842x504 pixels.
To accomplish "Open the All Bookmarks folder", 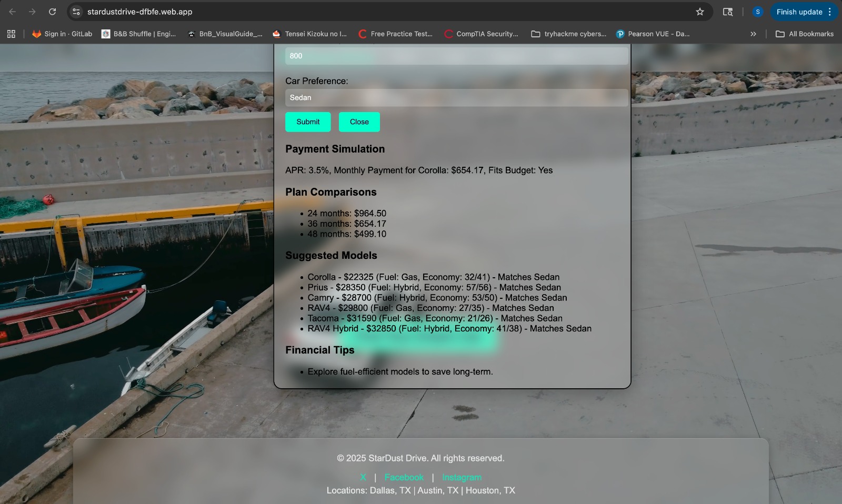I will click(805, 34).
